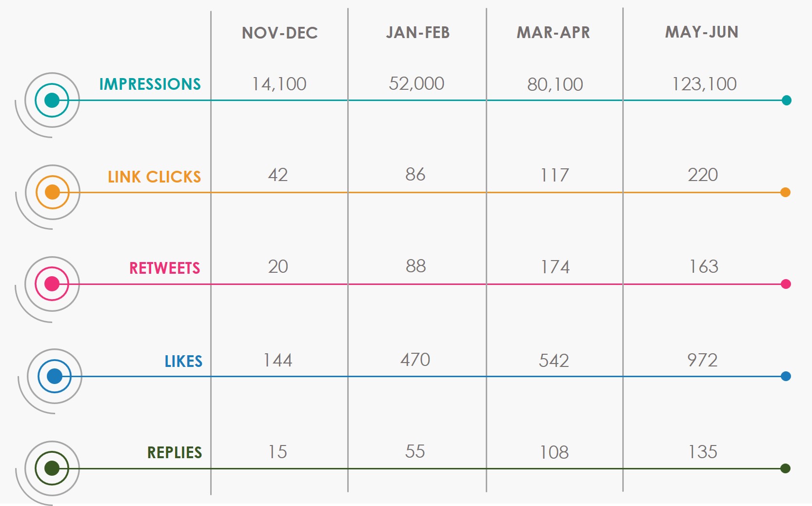
Task: Click the 123,100 impressions value for May-Jun
Action: tap(704, 84)
